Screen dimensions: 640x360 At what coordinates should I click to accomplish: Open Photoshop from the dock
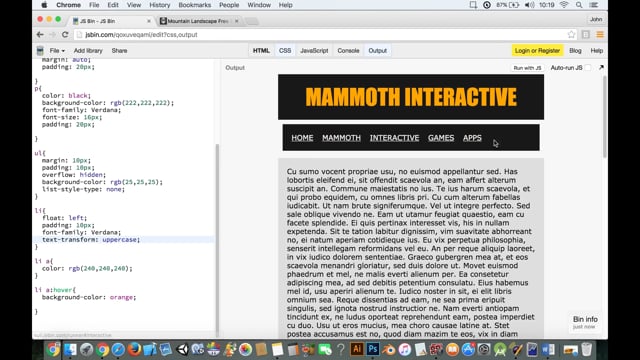pyautogui.click(x=373, y=349)
